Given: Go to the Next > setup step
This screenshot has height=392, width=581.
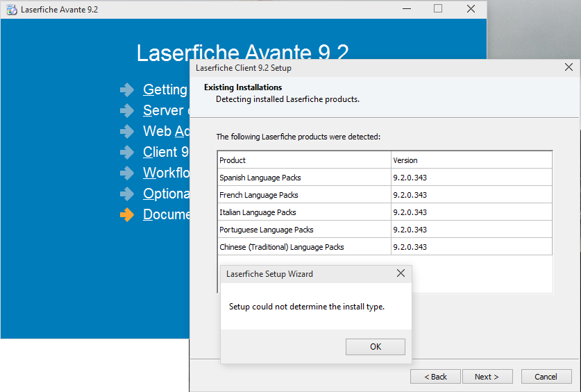Looking at the screenshot, I should point(487,377).
